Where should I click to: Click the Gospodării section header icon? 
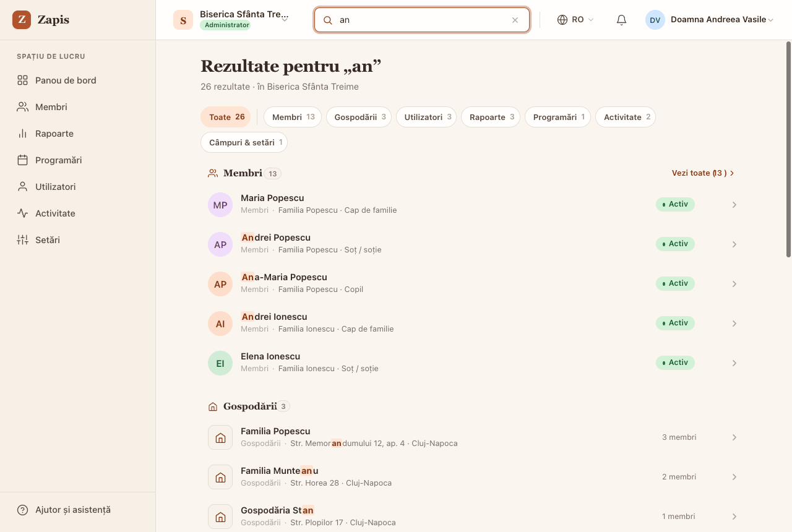point(213,406)
